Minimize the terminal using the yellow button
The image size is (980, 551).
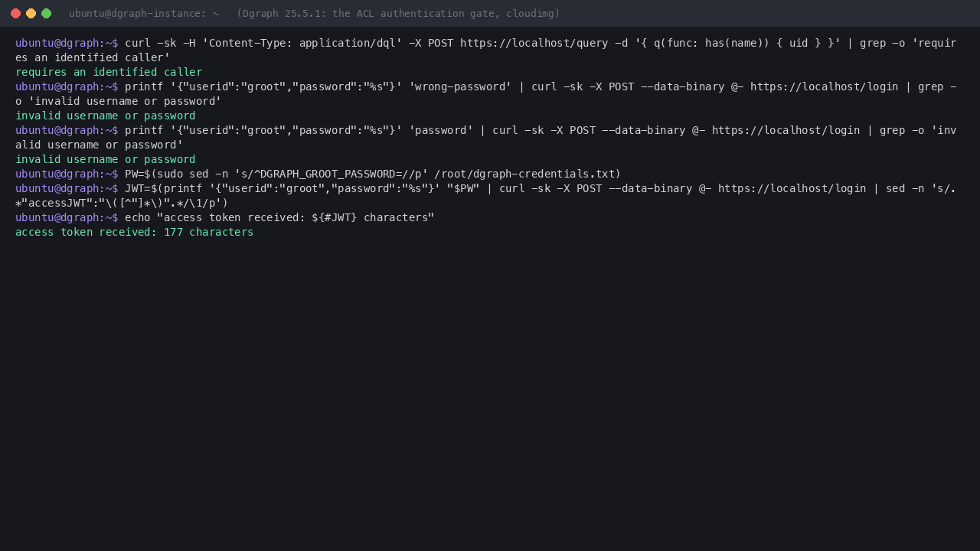click(31, 13)
